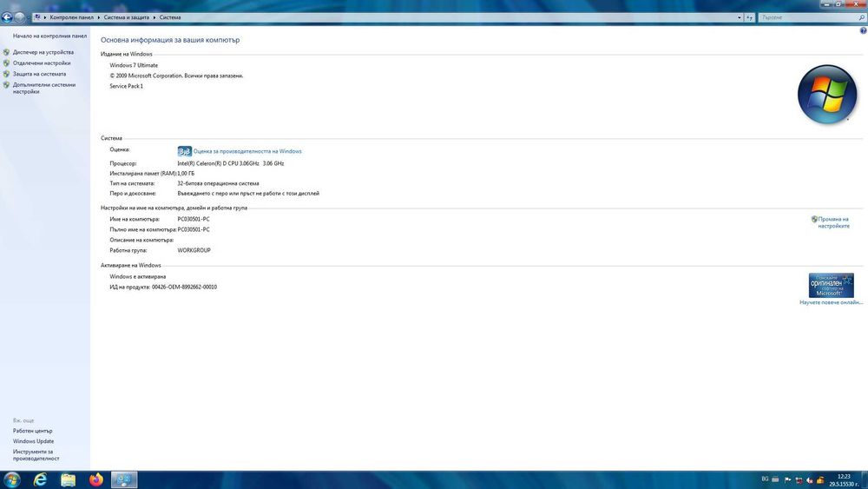868x489 pixels.
Task: Click '32-битова операционна система' text
Action: [x=218, y=183]
